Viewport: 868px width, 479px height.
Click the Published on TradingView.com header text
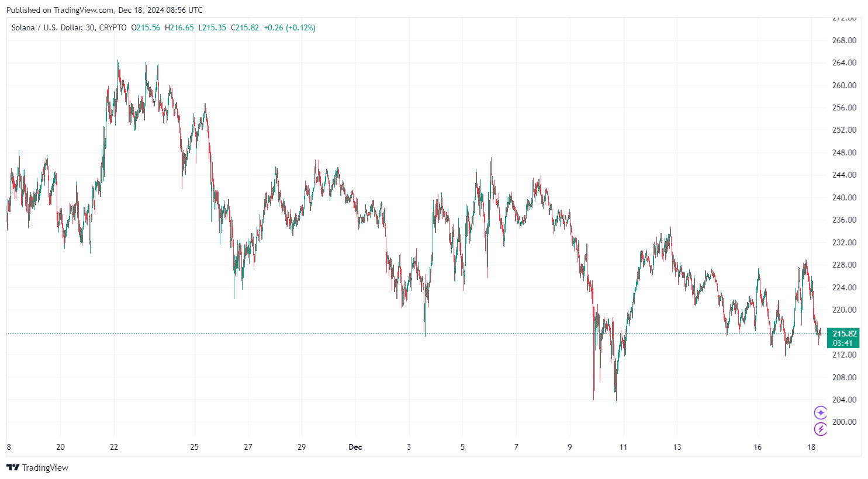105,10
